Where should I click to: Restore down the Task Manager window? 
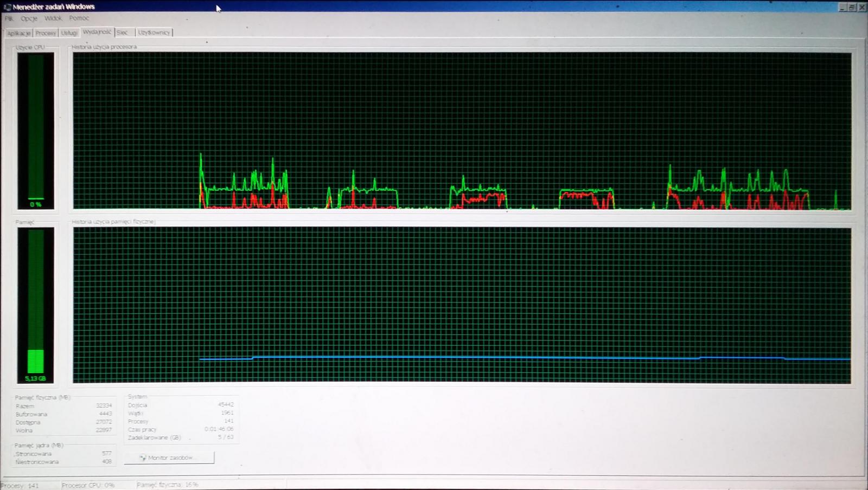[852, 7]
